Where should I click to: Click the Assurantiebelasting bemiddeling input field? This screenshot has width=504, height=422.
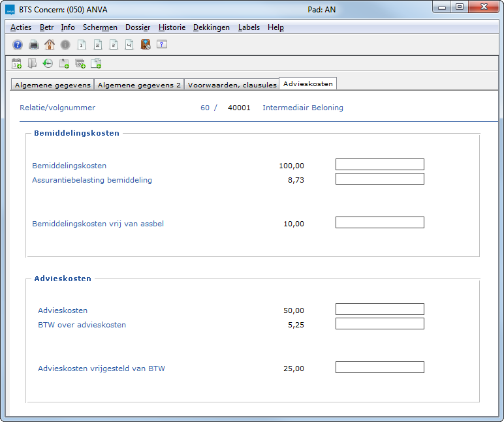coord(379,179)
